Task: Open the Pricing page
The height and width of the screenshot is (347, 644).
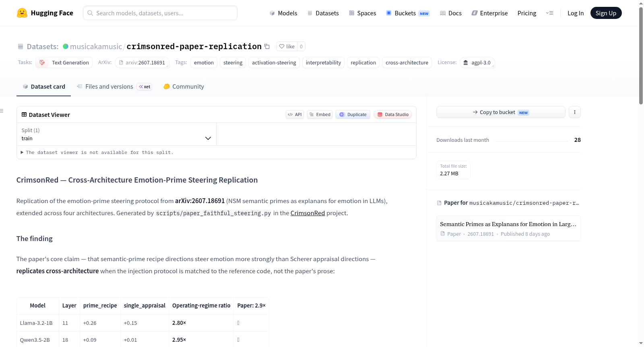Action: (527, 13)
